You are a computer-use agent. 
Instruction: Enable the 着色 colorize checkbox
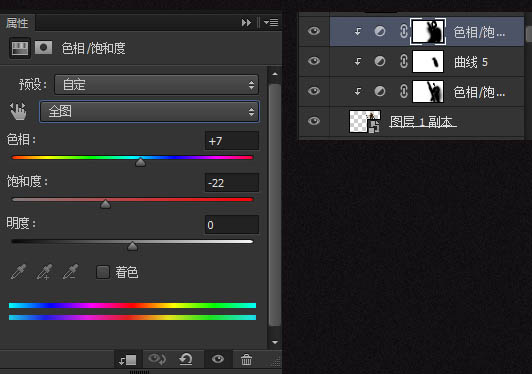103,272
